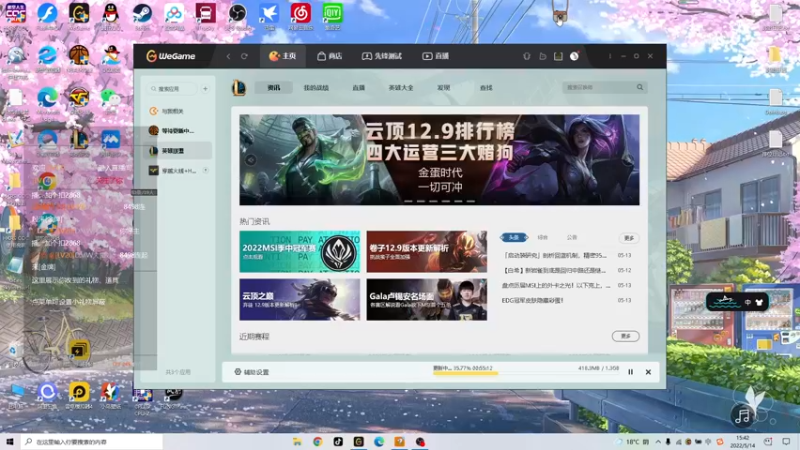Open the 卷子12.9版本更新解析 card
This screenshot has width=800, height=450.
(x=427, y=252)
